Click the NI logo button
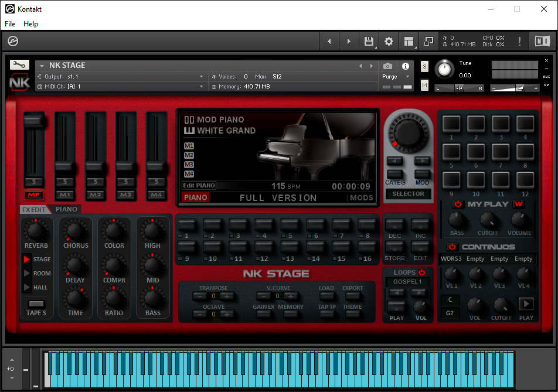558x392 pixels. point(542,41)
